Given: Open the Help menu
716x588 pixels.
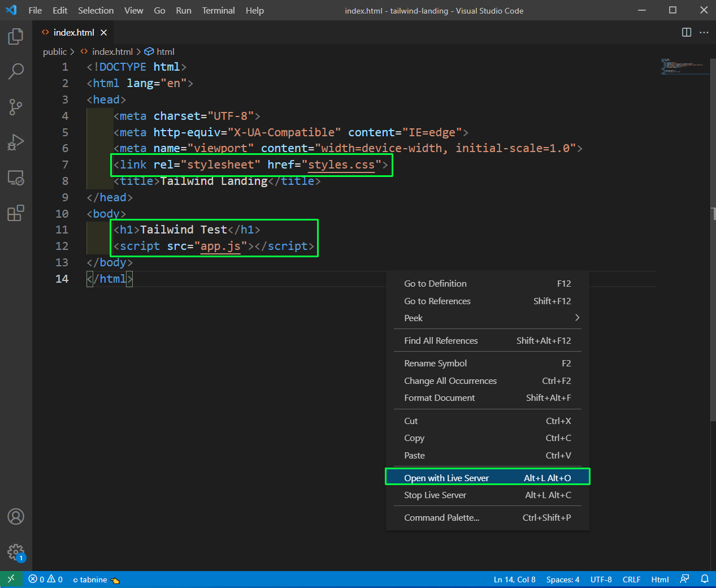Looking at the screenshot, I should tap(255, 10).
